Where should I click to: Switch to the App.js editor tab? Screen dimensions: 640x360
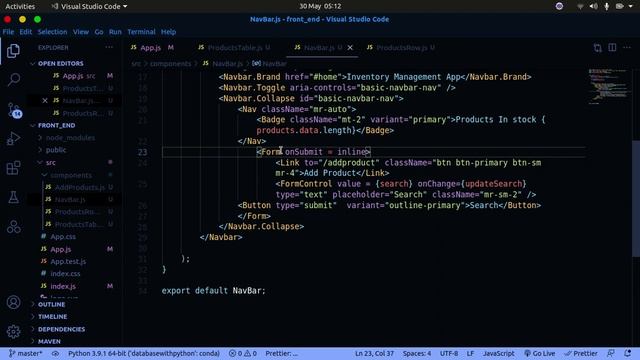(x=152, y=48)
